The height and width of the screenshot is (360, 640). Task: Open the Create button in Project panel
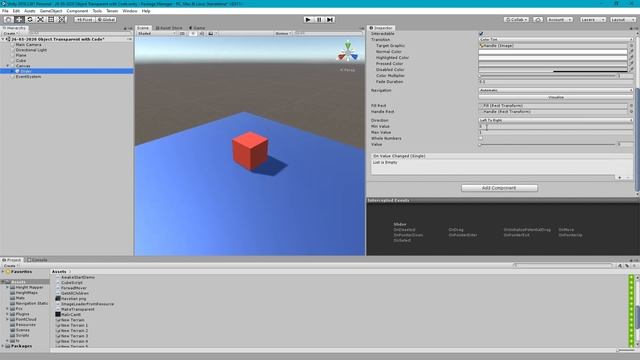(10, 266)
